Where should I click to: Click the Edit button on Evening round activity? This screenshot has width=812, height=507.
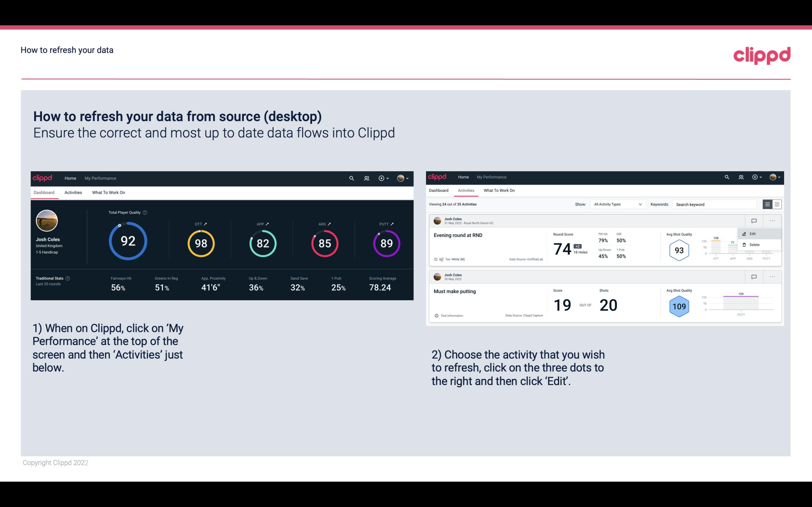click(x=754, y=233)
